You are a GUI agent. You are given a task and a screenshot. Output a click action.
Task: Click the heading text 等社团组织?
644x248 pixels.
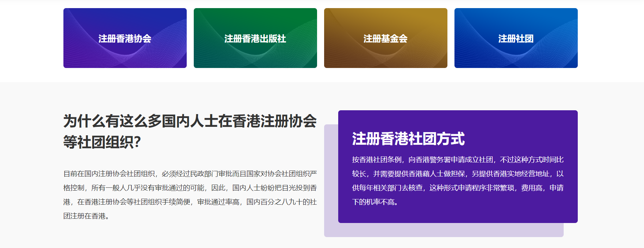[102, 142]
